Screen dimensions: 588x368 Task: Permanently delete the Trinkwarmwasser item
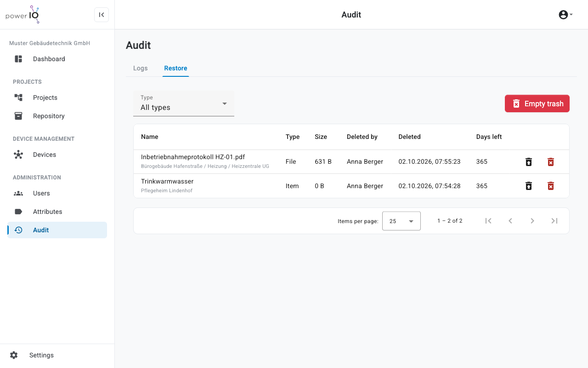551,186
